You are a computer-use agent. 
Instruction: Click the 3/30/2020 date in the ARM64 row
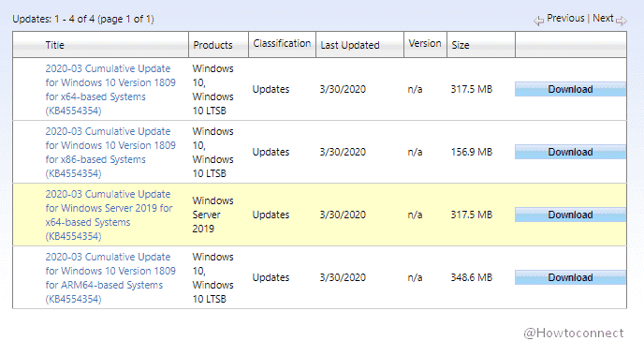tap(343, 277)
